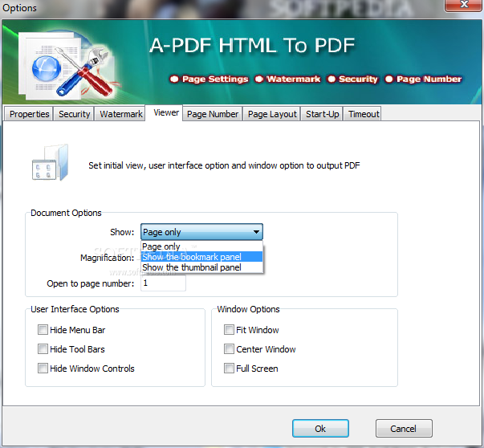Click the Security banner label
Screen dimensions: 484x448
[358, 79]
